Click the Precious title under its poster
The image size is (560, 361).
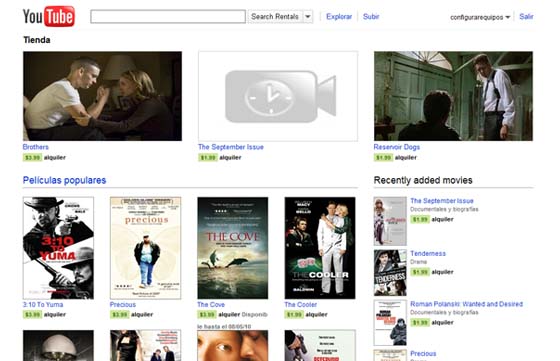coord(123,305)
